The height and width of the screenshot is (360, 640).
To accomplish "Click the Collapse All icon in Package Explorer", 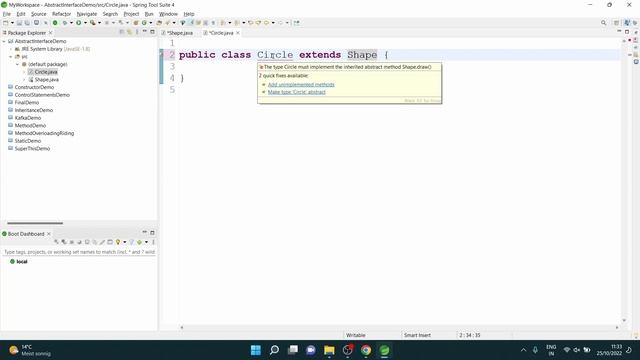I will coord(122,32).
